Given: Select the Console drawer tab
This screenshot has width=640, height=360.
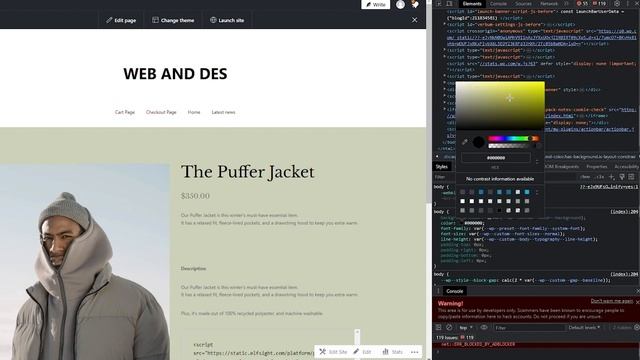Looking at the screenshot, I should pyautogui.click(x=455, y=291).
